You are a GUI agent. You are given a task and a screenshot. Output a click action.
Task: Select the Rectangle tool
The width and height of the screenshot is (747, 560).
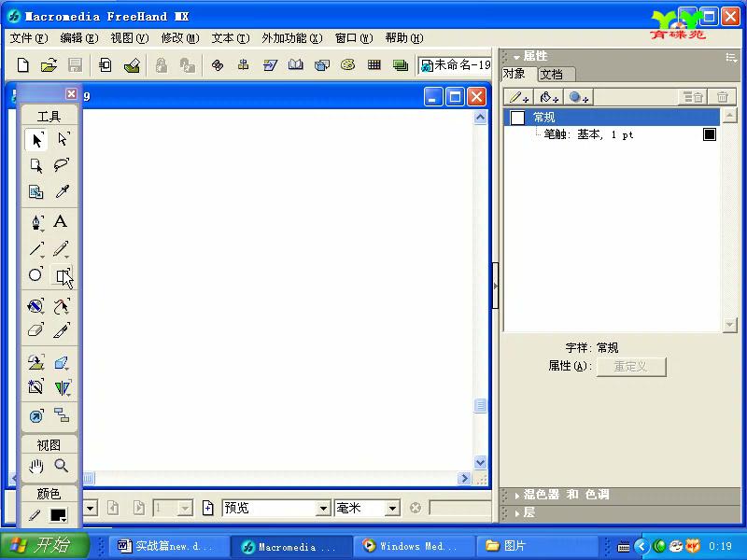[x=63, y=275]
